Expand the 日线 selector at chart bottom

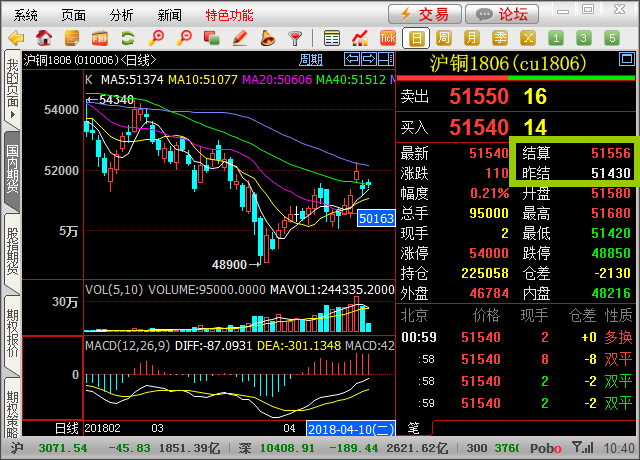(x=65, y=428)
